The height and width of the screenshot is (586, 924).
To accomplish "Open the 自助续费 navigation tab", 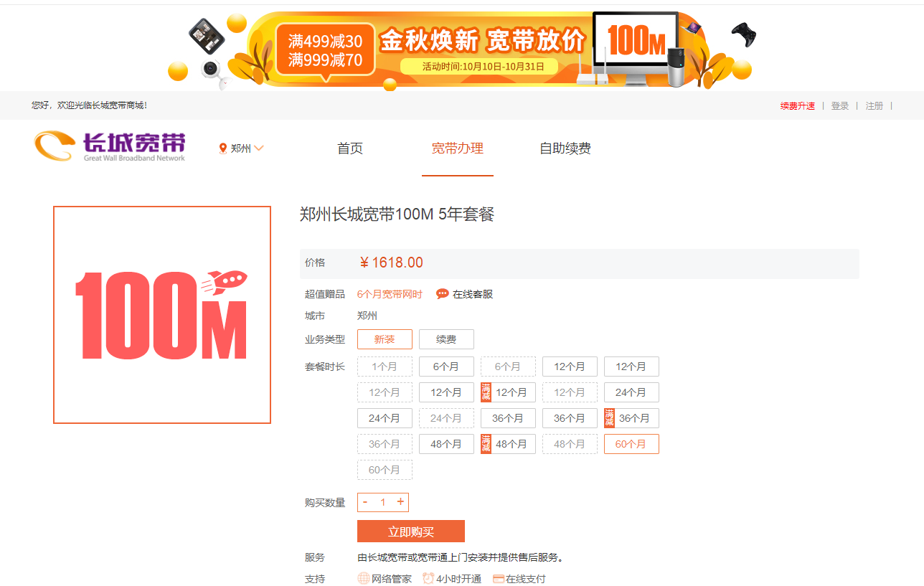I will [x=565, y=148].
